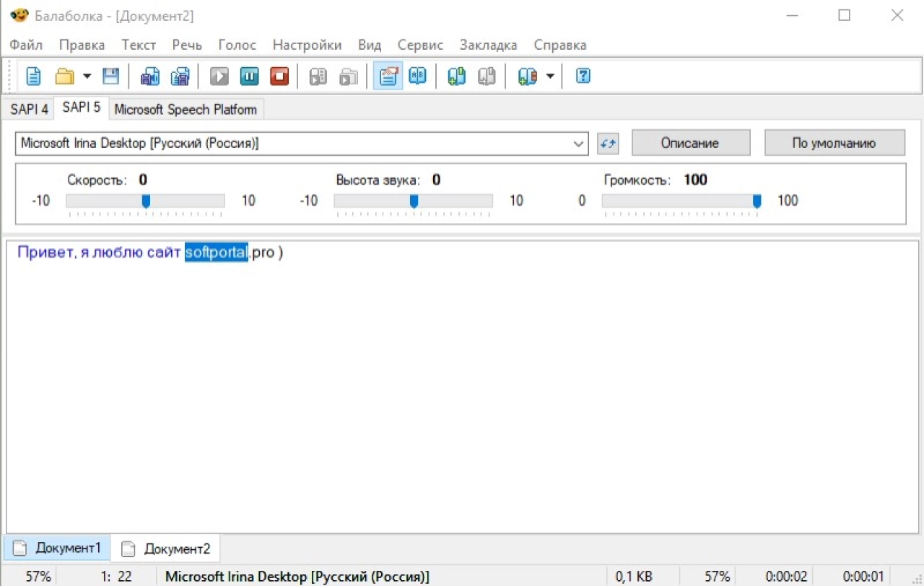Click the Высота звука slider handle
924x586 pixels.
click(x=414, y=201)
